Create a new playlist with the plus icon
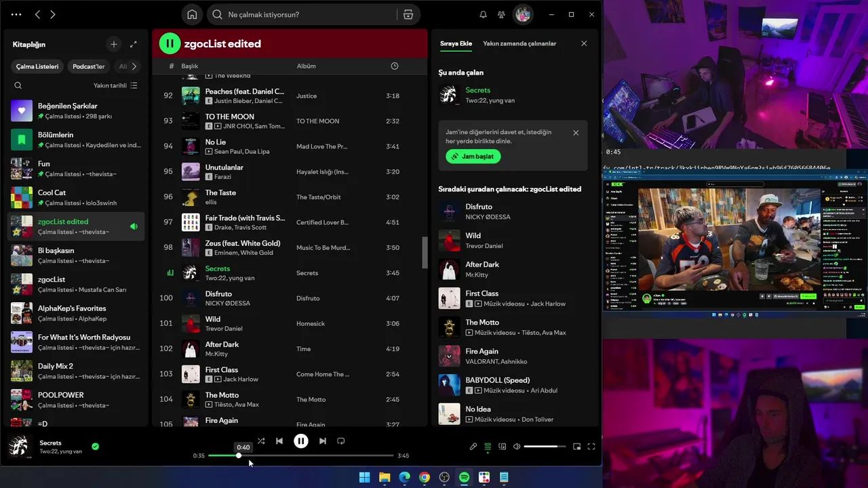The image size is (868, 488). (113, 44)
